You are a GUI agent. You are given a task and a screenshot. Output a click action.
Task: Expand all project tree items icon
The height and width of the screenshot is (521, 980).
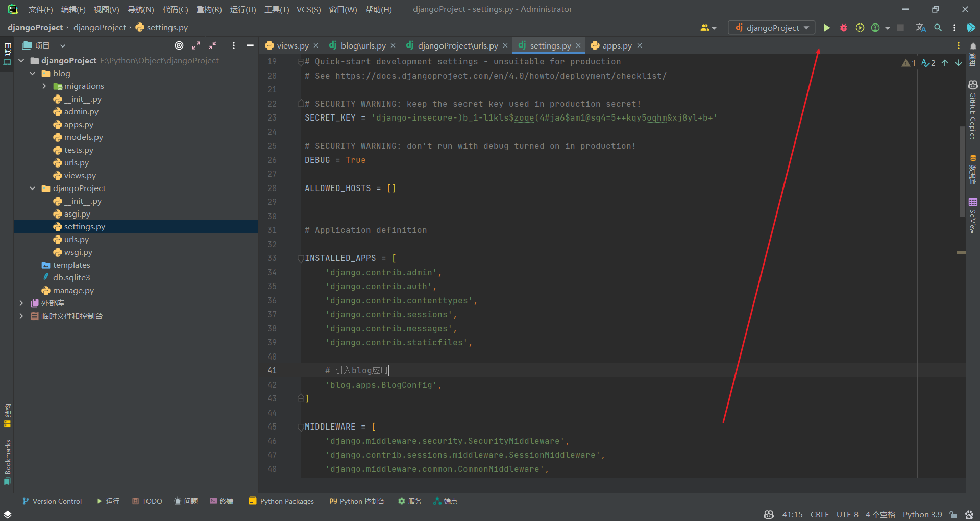(x=196, y=45)
